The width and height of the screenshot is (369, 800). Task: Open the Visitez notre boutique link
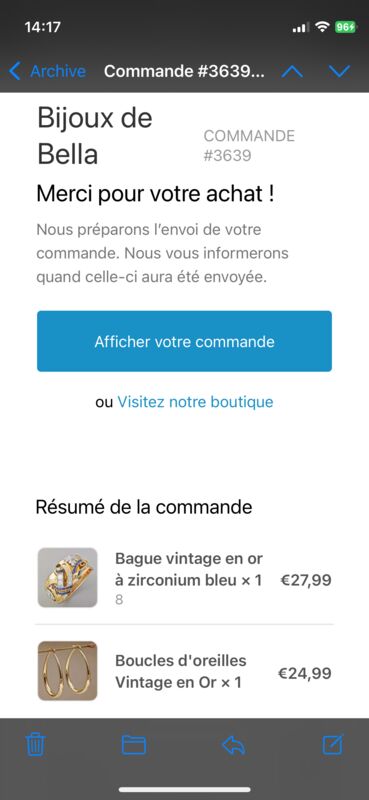[195, 402]
